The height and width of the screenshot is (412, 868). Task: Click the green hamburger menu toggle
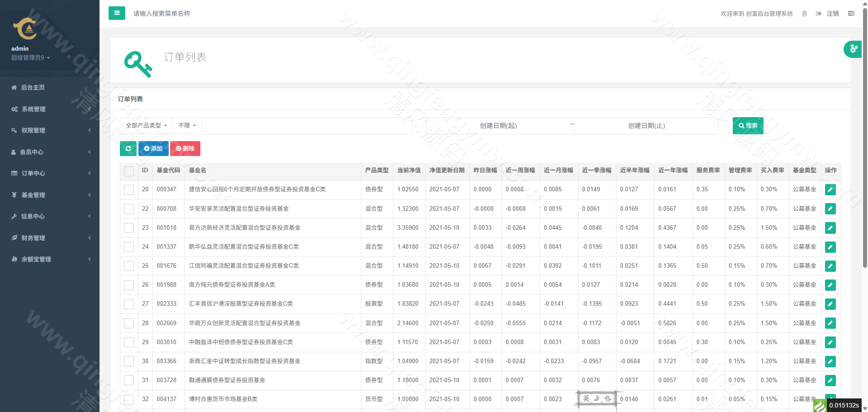[117, 13]
